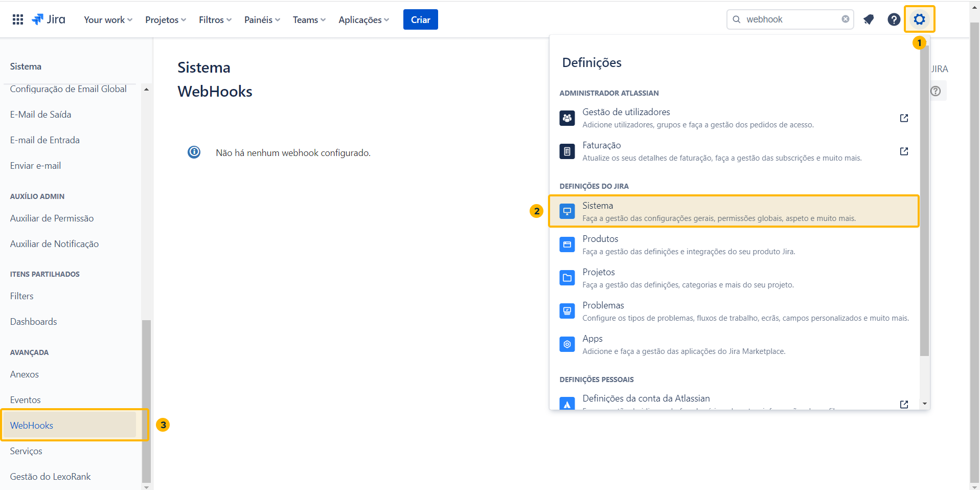Expand the Painéis dropdown

point(262,19)
